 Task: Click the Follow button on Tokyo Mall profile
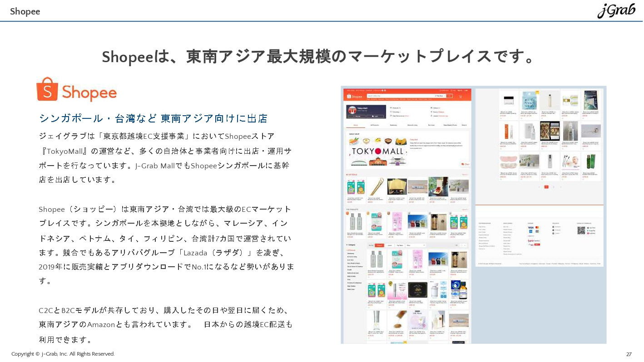click(x=357, y=116)
